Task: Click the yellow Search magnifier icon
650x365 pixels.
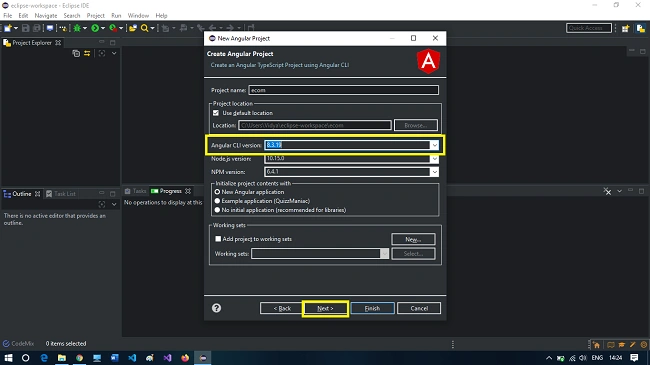Action: [x=144, y=28]
